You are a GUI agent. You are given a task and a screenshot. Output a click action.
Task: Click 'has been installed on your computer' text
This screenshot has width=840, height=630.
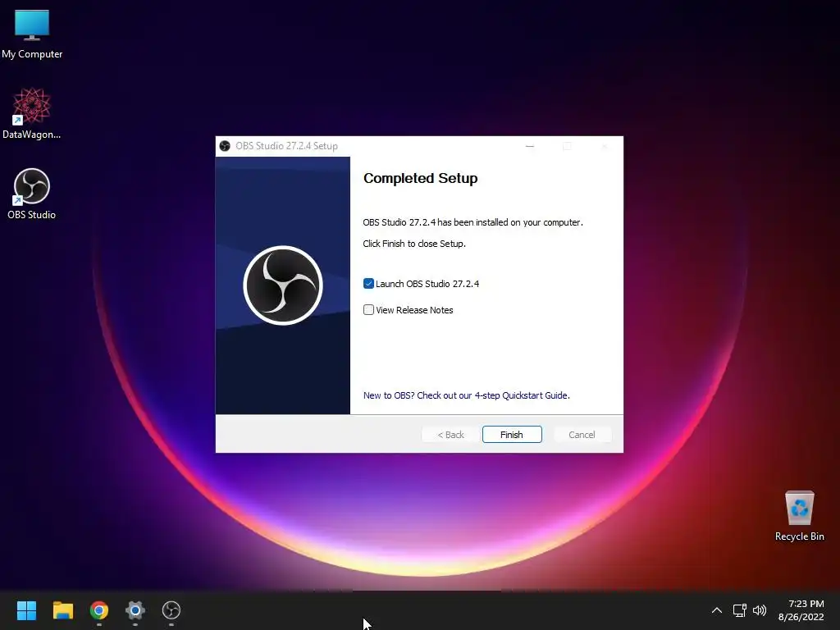[x=510, y=222]
